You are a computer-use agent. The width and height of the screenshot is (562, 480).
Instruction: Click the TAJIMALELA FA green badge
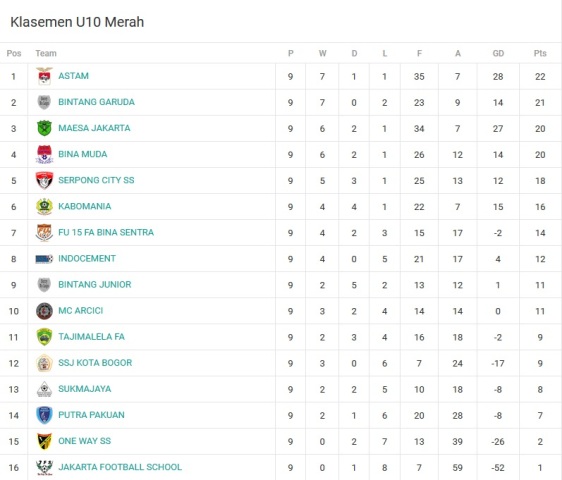pos(44,337)
